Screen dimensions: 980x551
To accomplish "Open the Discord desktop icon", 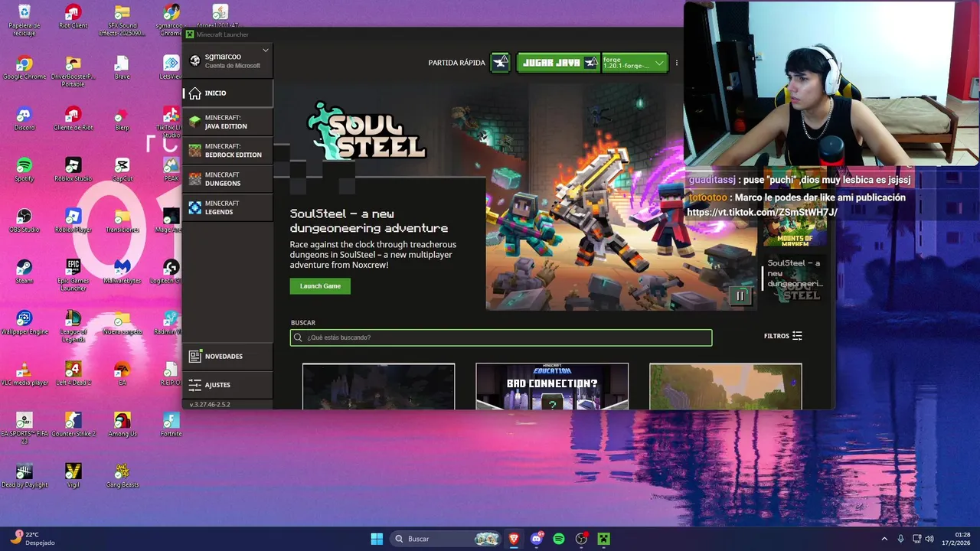I will [x=24, y=119].
